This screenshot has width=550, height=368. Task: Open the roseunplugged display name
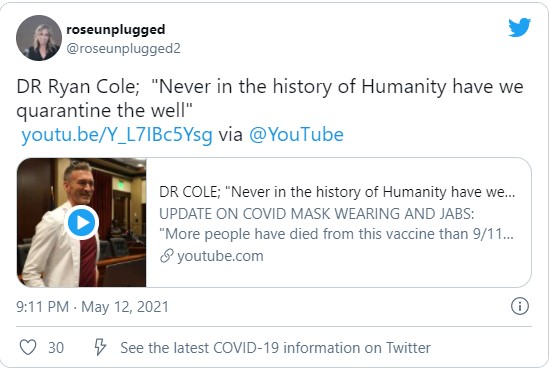coord(116,29)
